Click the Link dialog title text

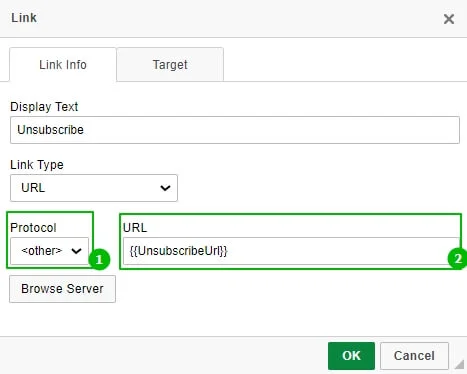[24, 18]
